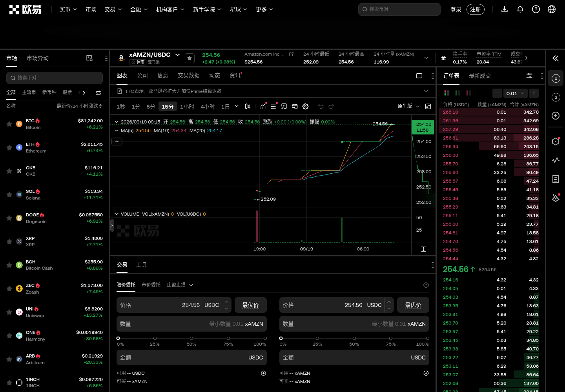Toggle SOL favorite star

click(x=9, y=194)
